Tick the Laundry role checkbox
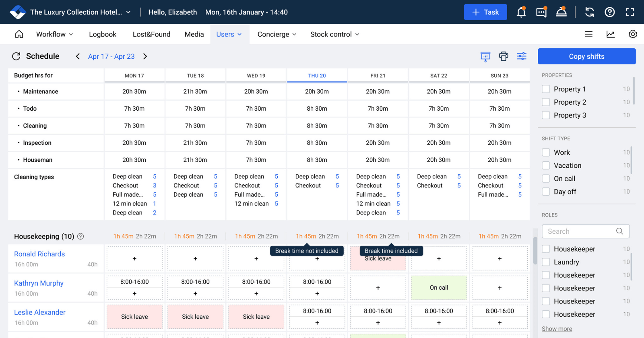 click(x=546, y=262)
